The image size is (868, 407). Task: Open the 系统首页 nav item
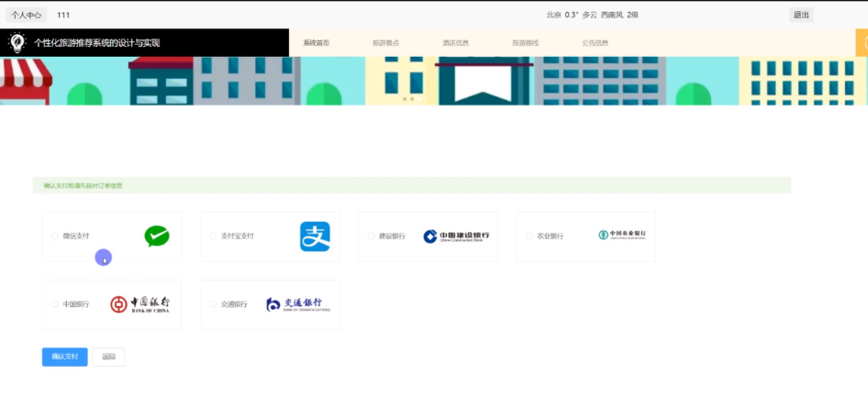click(316, 42)
